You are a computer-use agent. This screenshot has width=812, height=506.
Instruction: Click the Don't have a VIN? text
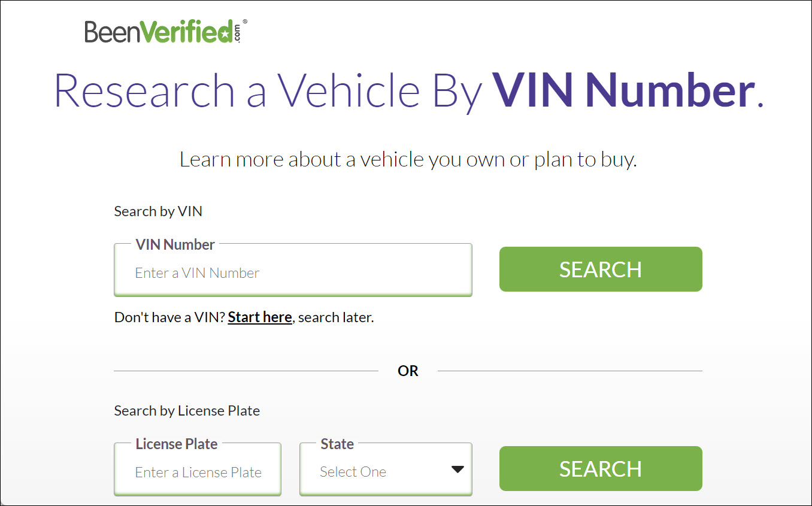(169, 317)
